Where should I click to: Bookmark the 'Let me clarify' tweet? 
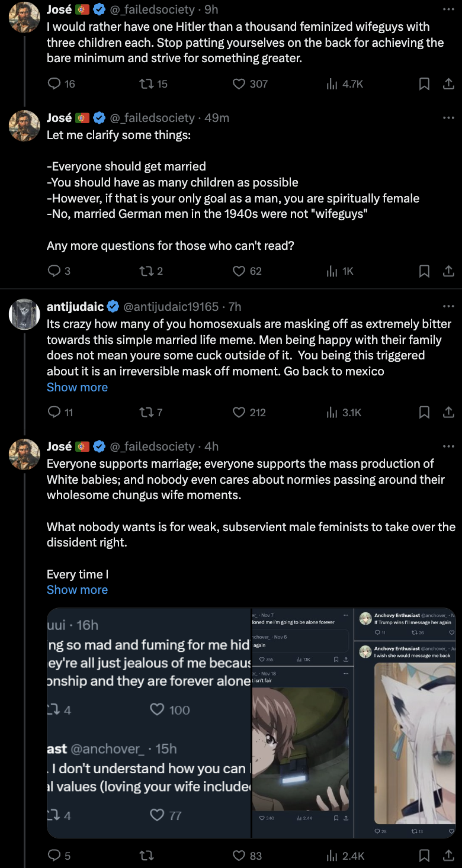pyautogui.click(x=424, y=271)
